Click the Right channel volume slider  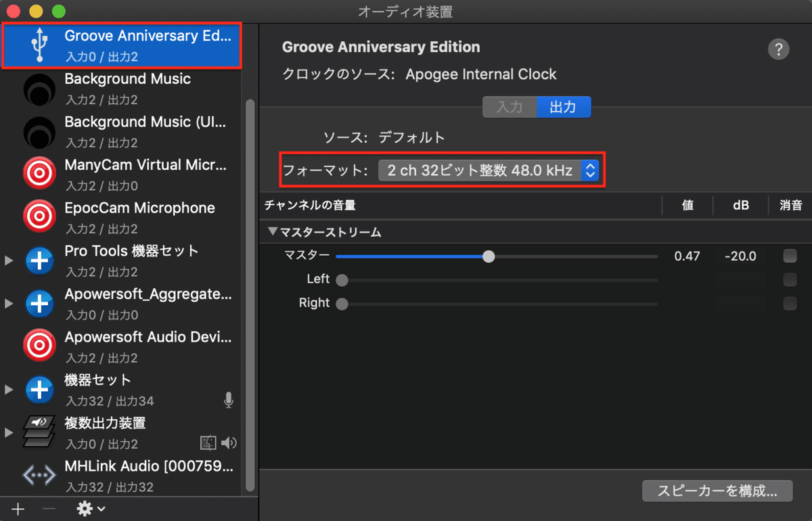(x=497, y=304)
